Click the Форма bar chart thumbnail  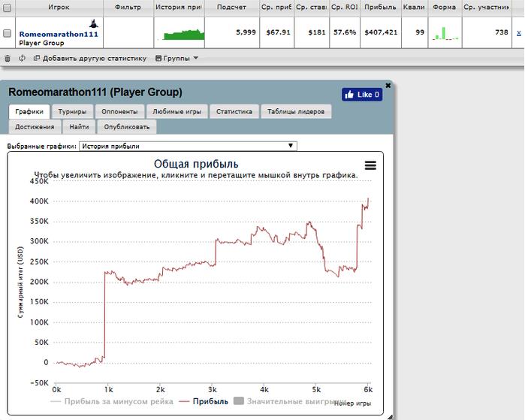pyautogui.click(x=445, y=33)
